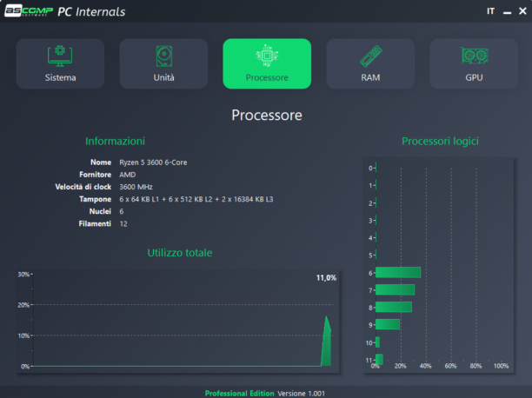Click the logical processor 10 bar
532x398 pixels.
point(377,342)
